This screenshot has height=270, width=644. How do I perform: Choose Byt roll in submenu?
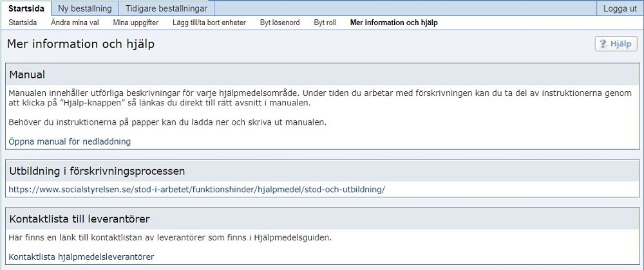(325, 23)
